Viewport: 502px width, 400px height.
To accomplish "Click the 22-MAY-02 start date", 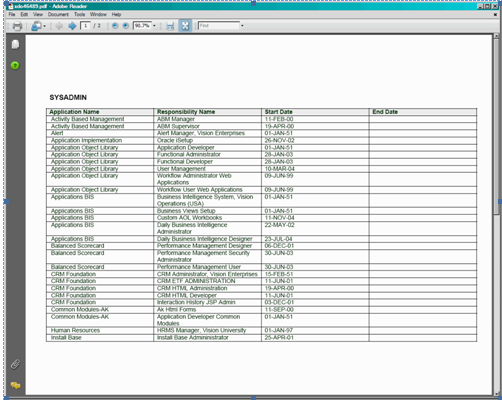I will click(x=279, y=225).
